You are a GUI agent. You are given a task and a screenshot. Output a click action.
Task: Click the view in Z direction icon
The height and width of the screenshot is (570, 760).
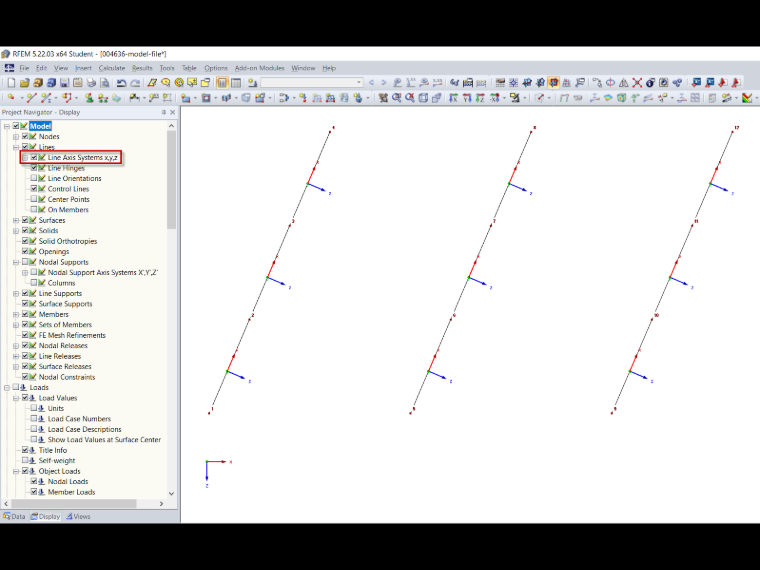(480, 98)
